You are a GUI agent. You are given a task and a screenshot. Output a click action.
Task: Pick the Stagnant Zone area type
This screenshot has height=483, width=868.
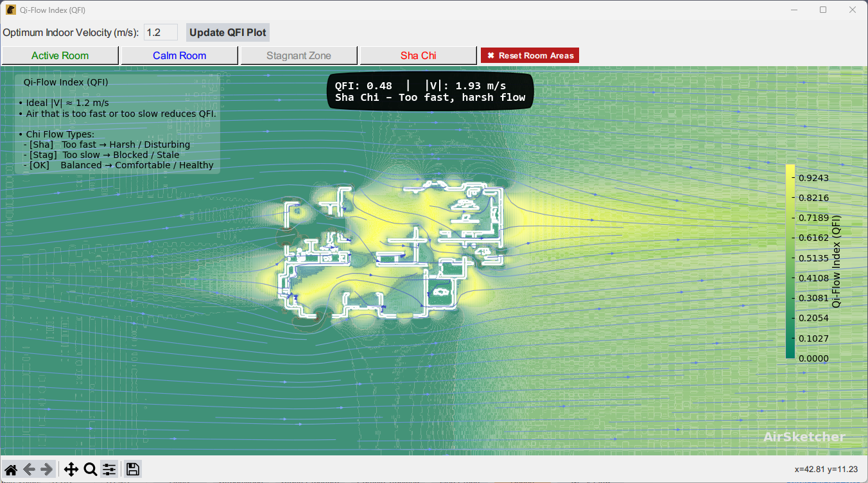(x=299, y=55)
